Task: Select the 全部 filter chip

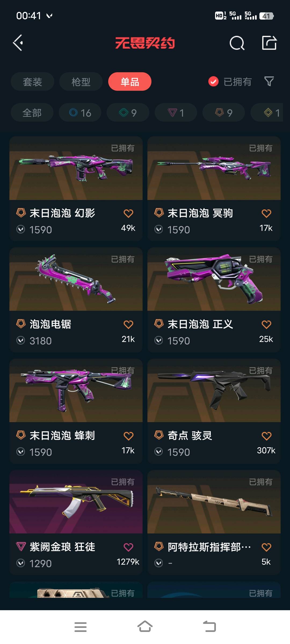Action: click(x=32, y=113)
